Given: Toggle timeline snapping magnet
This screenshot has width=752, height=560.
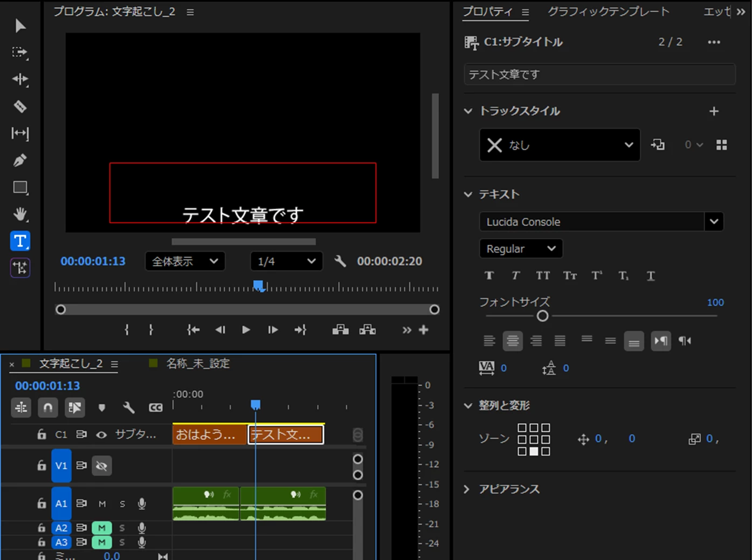Looking at the screenshot, I should 48,408.
